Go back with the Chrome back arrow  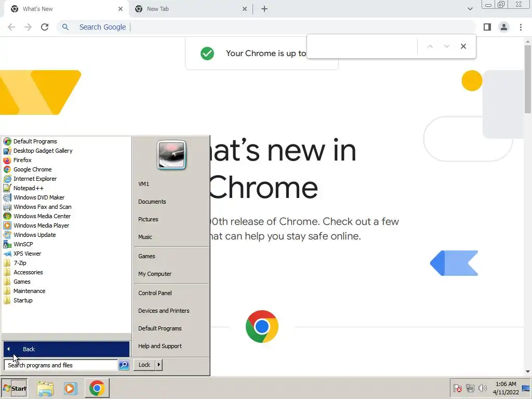11,27
